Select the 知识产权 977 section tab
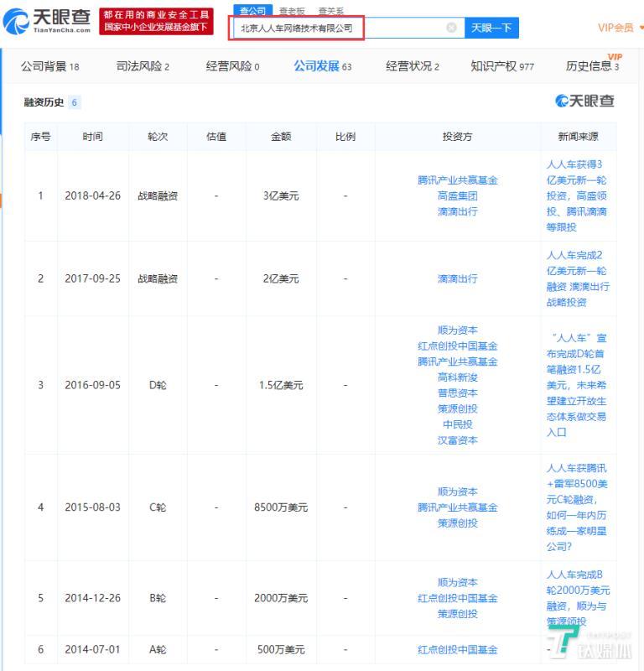 [502, 66]
